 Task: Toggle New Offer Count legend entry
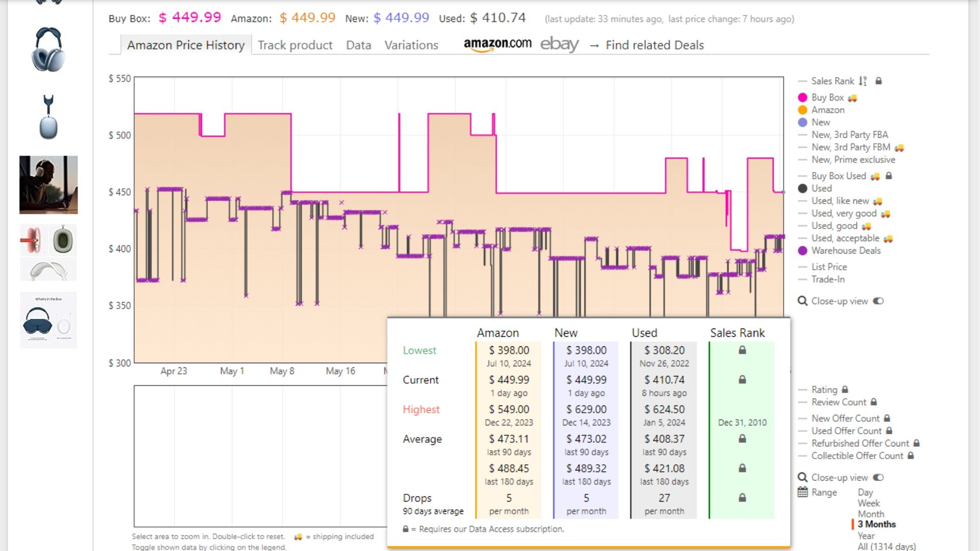[845, 418]
